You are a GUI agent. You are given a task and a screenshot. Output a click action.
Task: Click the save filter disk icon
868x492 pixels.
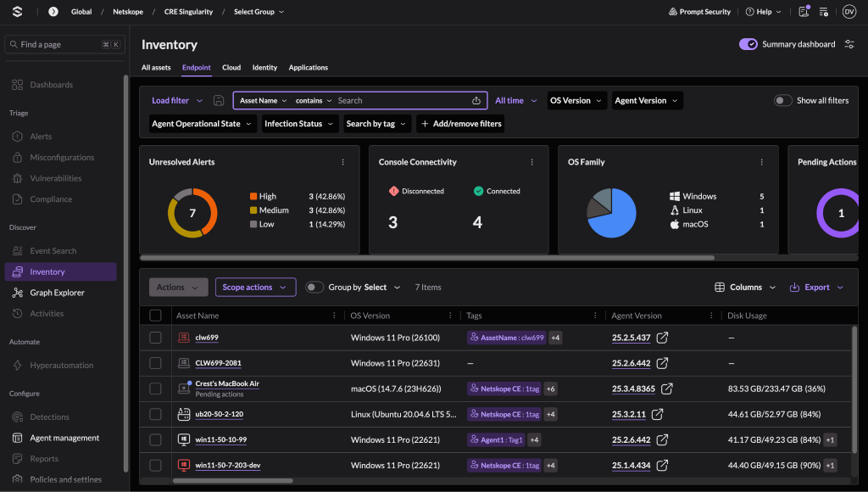coord(219,101)
